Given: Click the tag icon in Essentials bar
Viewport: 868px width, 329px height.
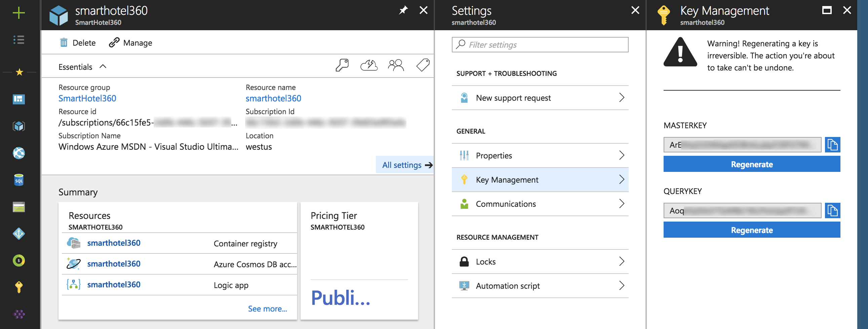Looking at the screenshot, I should coord(423,65).
